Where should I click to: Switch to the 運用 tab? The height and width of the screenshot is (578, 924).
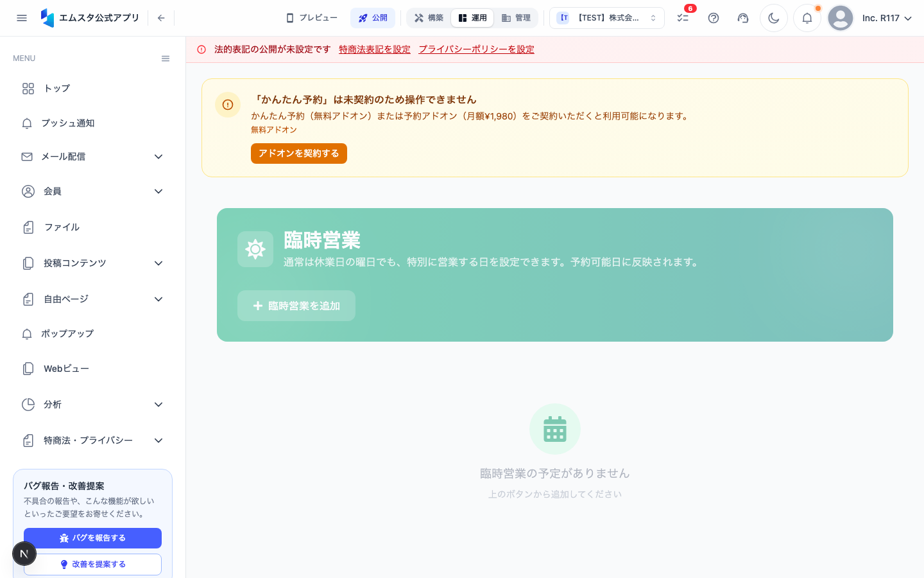coord(472,18)
